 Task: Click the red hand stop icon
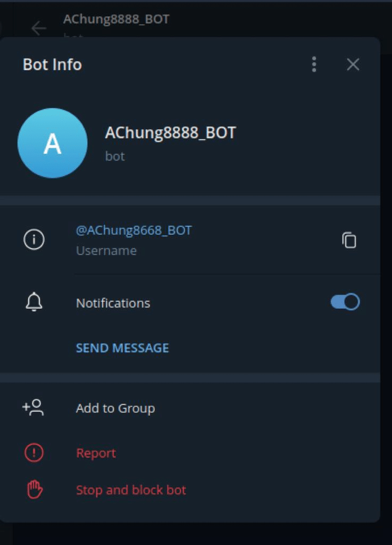(x=35, y=490)
